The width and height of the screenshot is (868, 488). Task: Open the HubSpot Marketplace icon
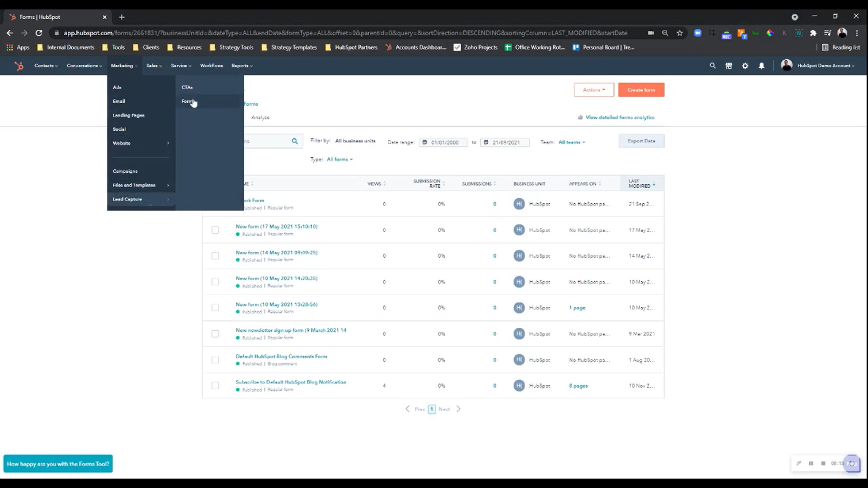pyautogui.click(x=729, y=66)
